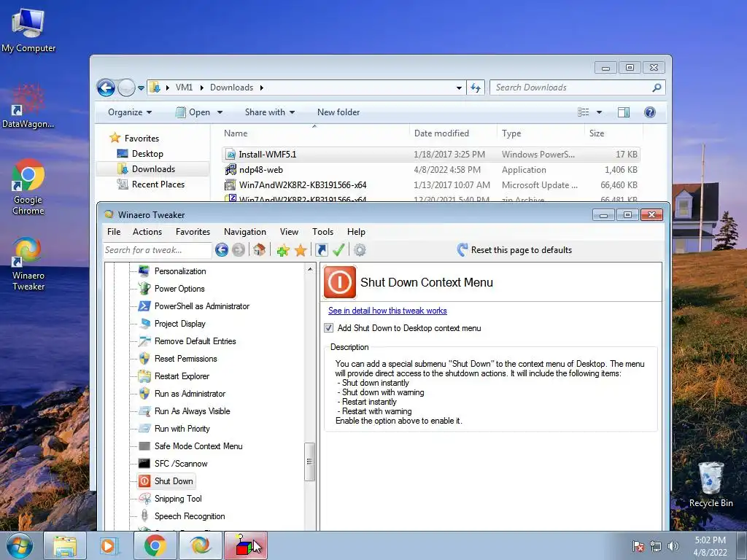The image size is (747, 560).
Task: Open settings gear icon in Winaero toolbar
Action: [360, 250]
